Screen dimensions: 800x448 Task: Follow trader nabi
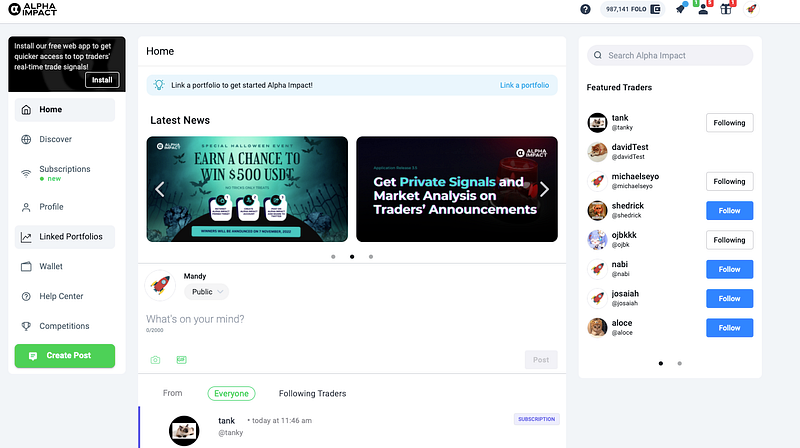(730, 269)
